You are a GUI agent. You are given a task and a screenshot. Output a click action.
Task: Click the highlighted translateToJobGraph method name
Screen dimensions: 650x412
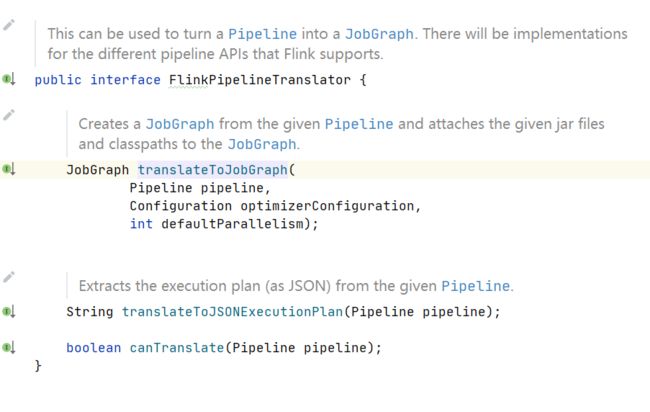pyautogui.click(x=213, y=170)
